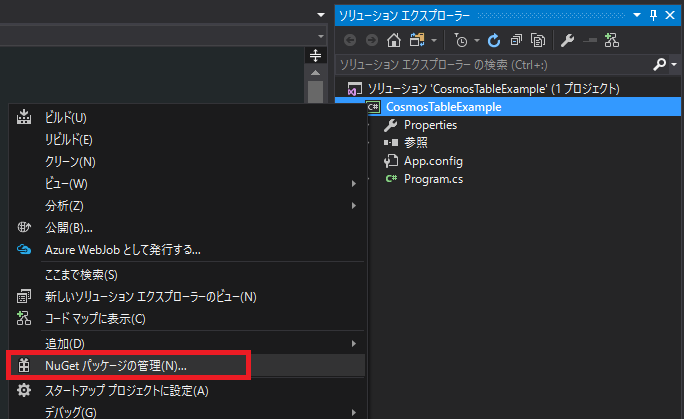This screenshot has height=419, width=684.
Task: Refresh the Solution Explorer tree
Action: [x=494, y=41]
